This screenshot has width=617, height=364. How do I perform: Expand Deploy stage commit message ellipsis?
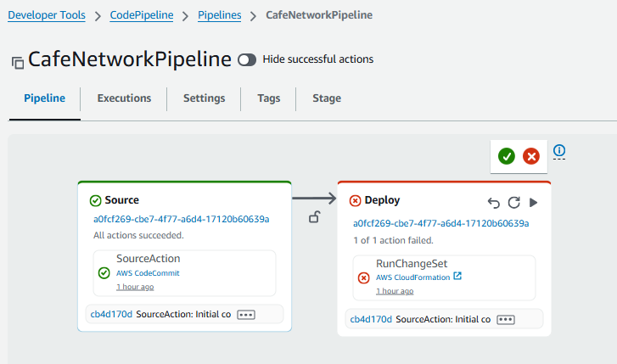(506, 320)
